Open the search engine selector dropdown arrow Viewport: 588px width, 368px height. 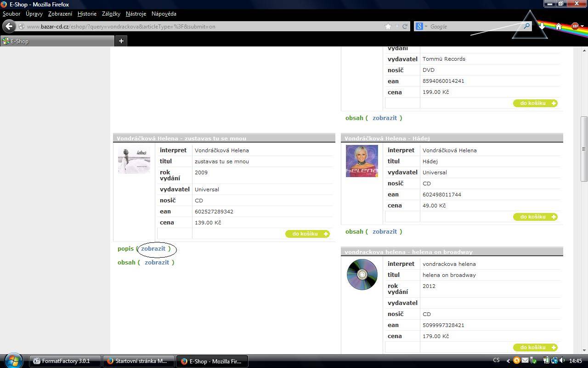[426, 26]
